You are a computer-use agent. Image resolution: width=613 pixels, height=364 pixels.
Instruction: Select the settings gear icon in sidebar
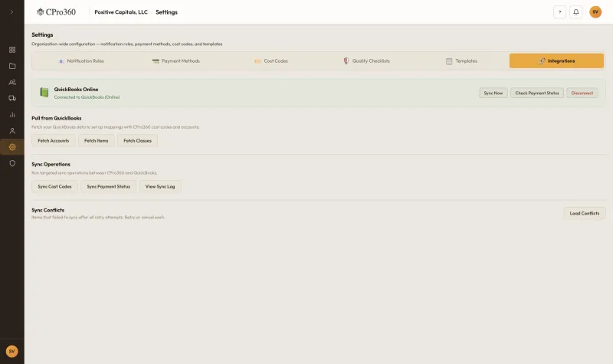click(x=12, y=147)
